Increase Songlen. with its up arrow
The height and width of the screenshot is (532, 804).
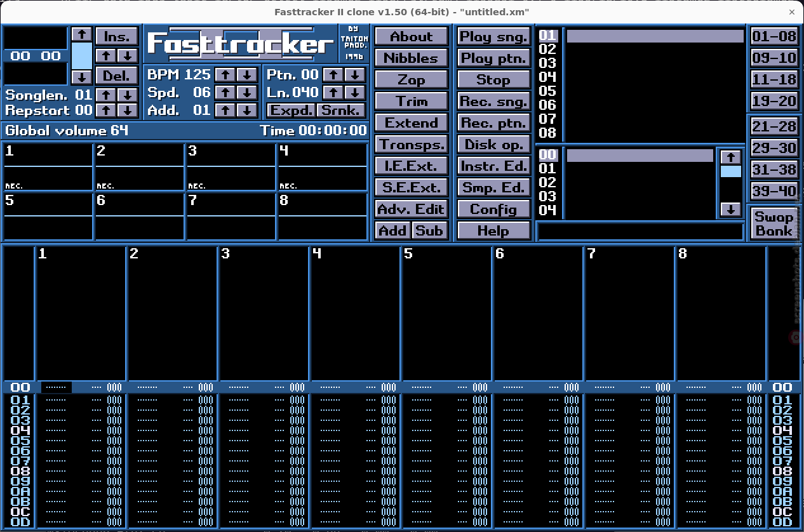(x=106, y=95)
